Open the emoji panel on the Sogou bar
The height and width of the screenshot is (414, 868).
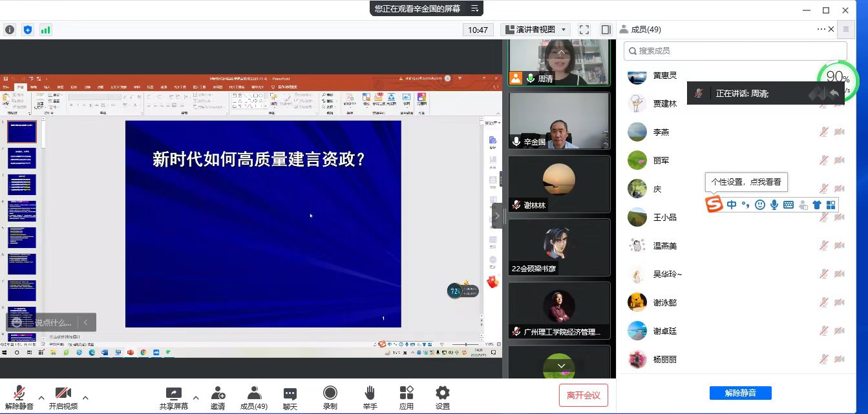(x=759, y=204)
